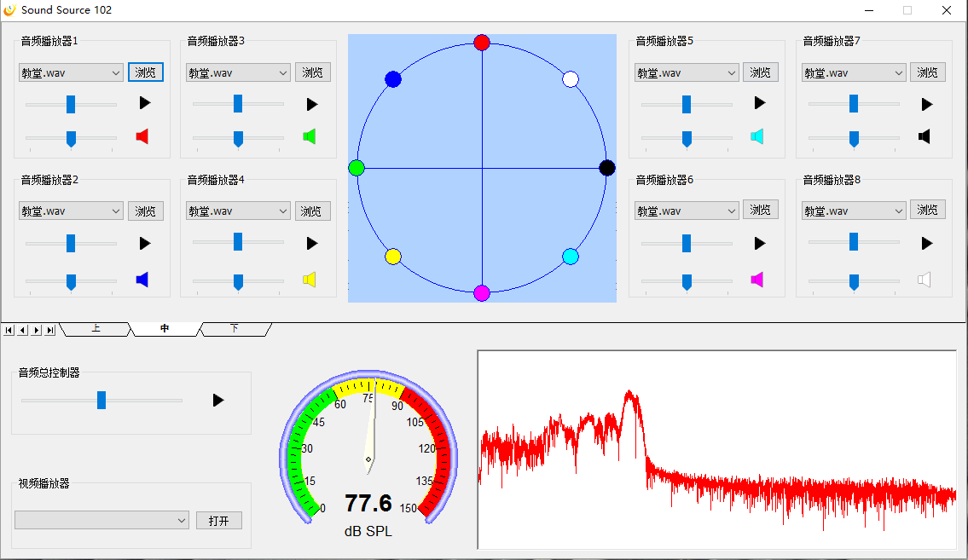Switch to the 中 tab
The height and width of the screenshot is (560, 968).
(x=165, y=329)
